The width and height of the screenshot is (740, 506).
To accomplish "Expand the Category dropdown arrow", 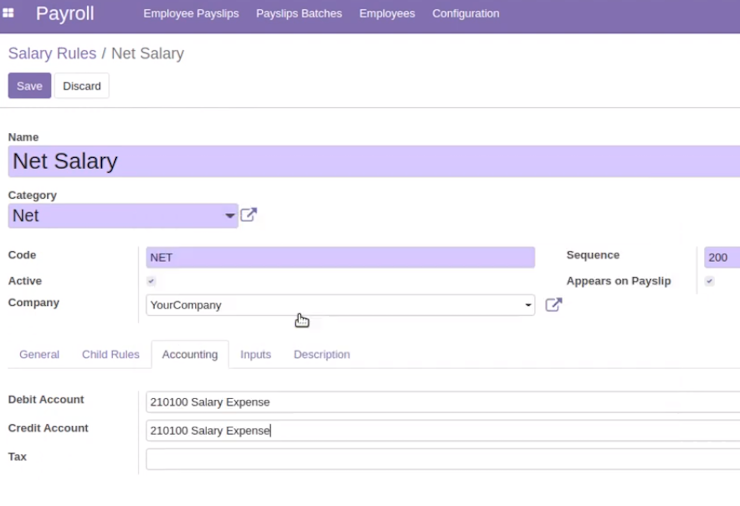I will [230, 216].
